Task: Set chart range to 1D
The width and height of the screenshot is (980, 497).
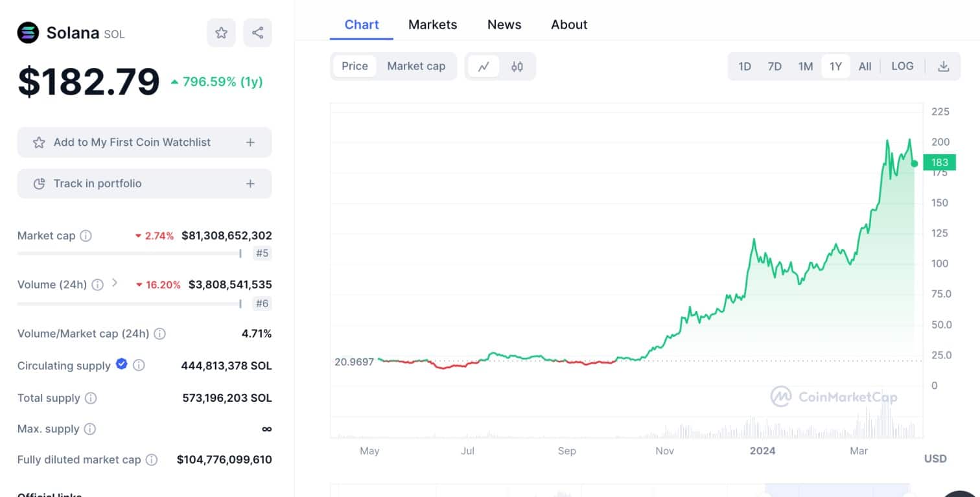Action: click(745, 66)
